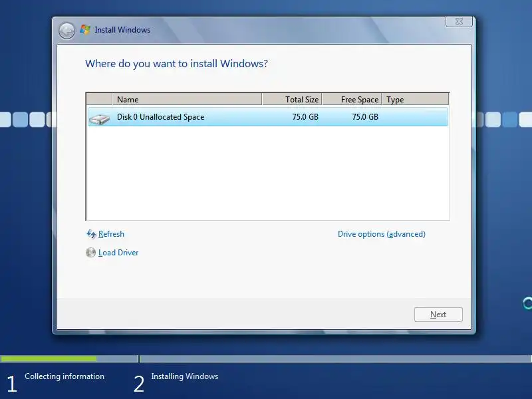Viewport: 532px width, 399px height.
Task: Click the hard drive icon for Disk 0
Action: (99, 118)
